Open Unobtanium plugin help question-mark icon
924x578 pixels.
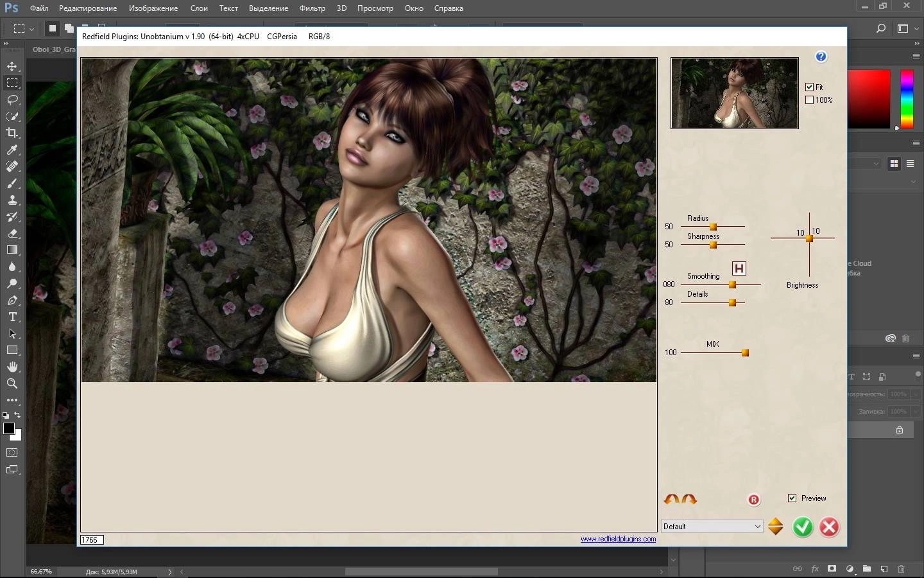pos(821,57)
